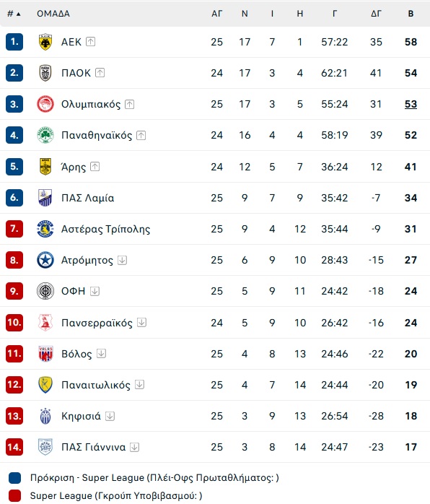Sort by the B points header

[x=411, y=14]
